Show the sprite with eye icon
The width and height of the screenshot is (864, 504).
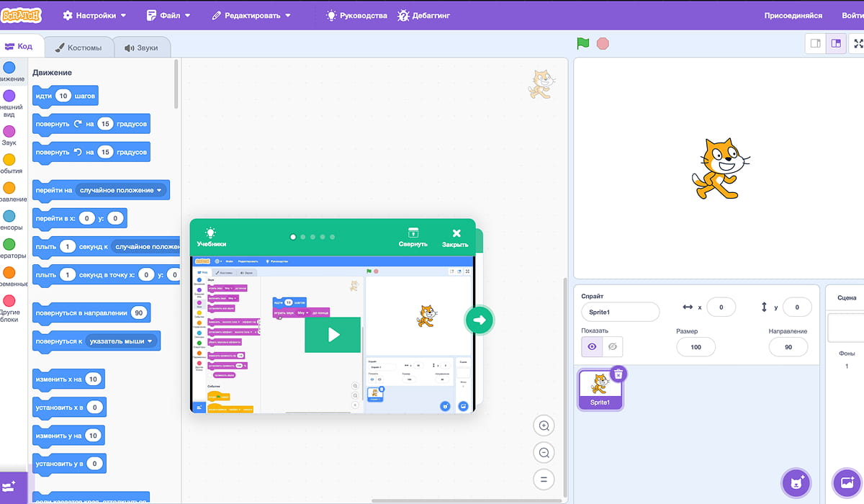pos(592,347)
